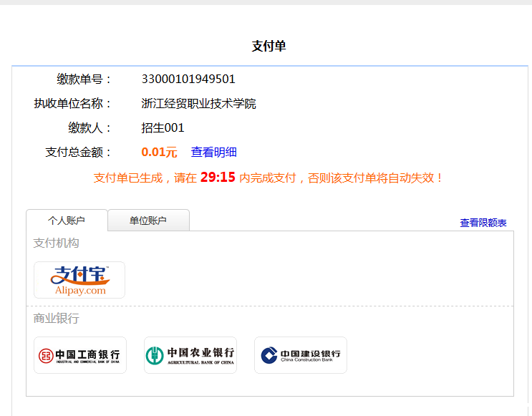Click the order number 33000101949501
The image size is (532, 416).
[188, 79]
